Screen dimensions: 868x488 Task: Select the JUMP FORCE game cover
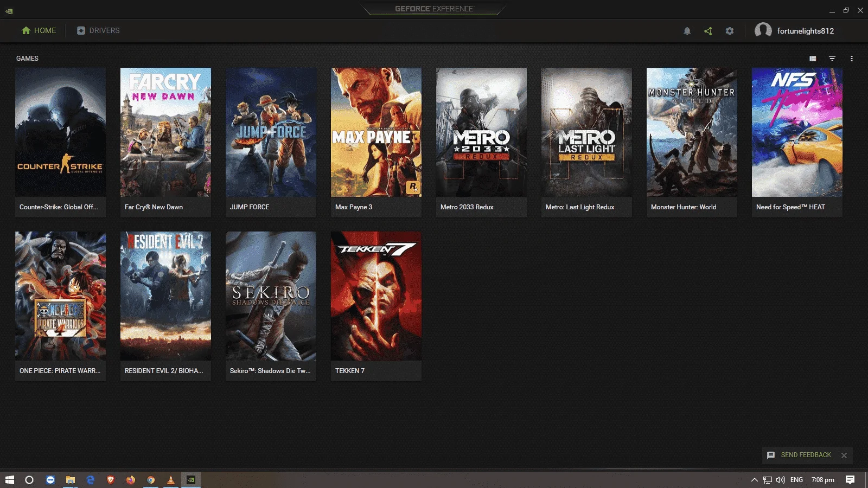(271, 132)
